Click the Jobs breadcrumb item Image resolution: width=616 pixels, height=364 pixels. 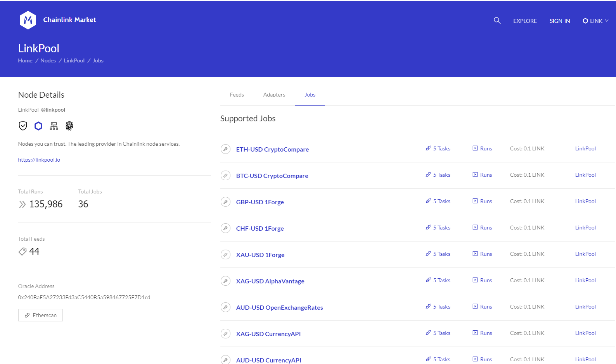pos(98,60)
